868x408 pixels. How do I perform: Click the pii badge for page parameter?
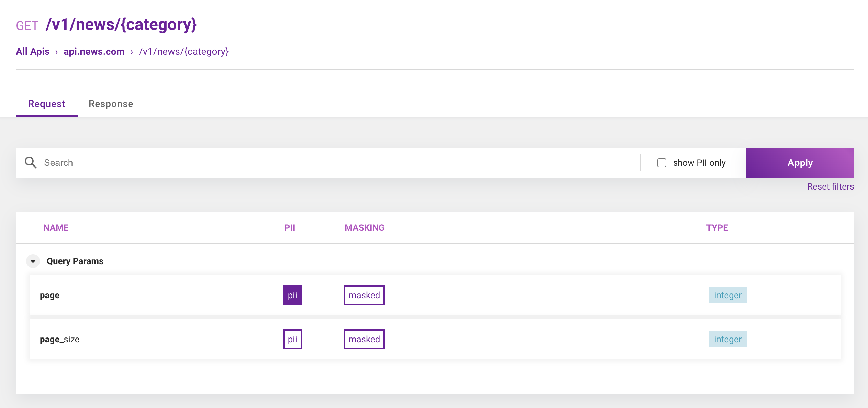[292, 295]
